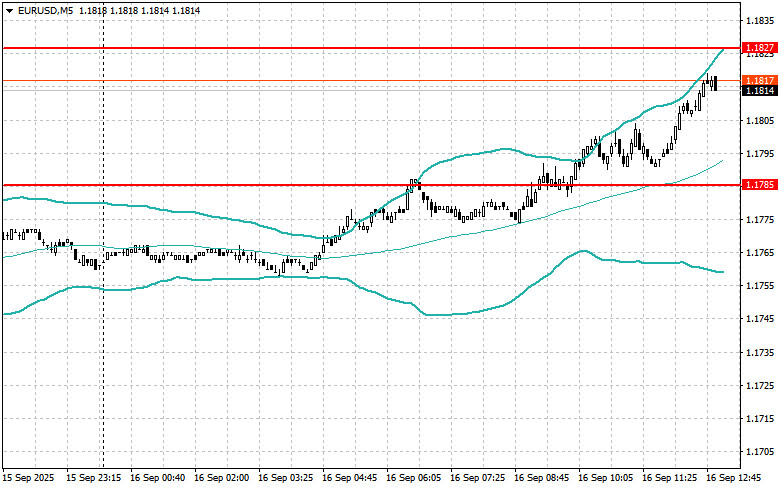Click the 16 Sep 04:45 time label

point(349,478)
